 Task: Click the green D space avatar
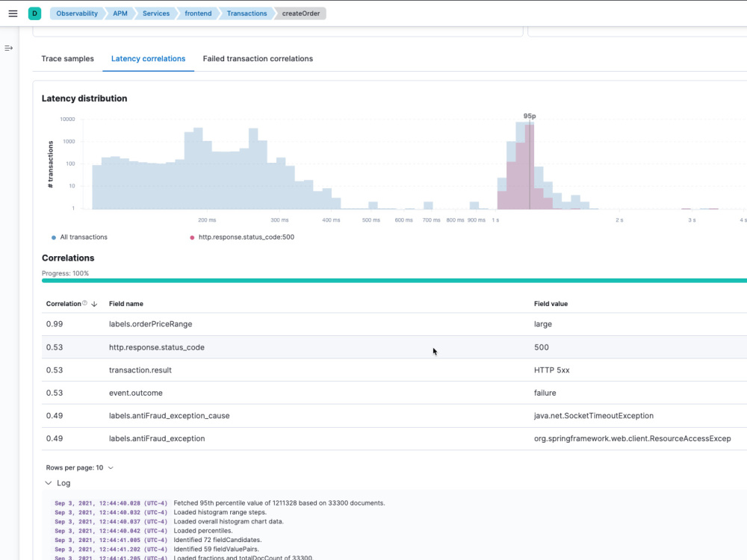(35, 13)
